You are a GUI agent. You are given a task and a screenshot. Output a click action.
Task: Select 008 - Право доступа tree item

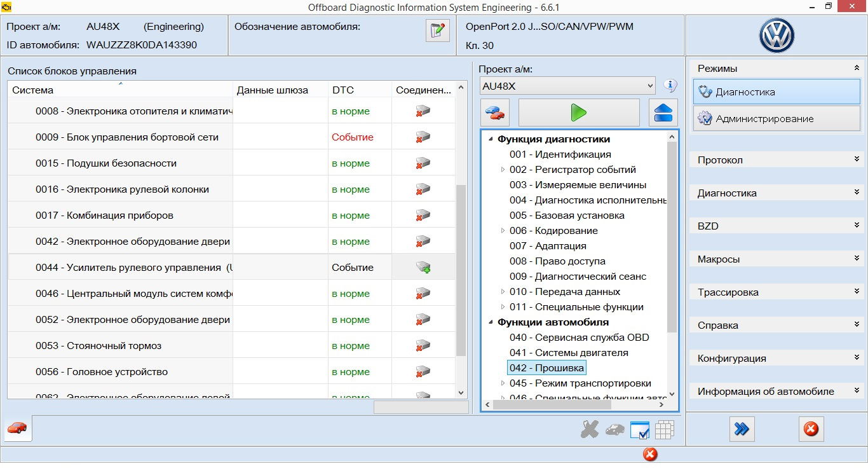pos(557,261)
